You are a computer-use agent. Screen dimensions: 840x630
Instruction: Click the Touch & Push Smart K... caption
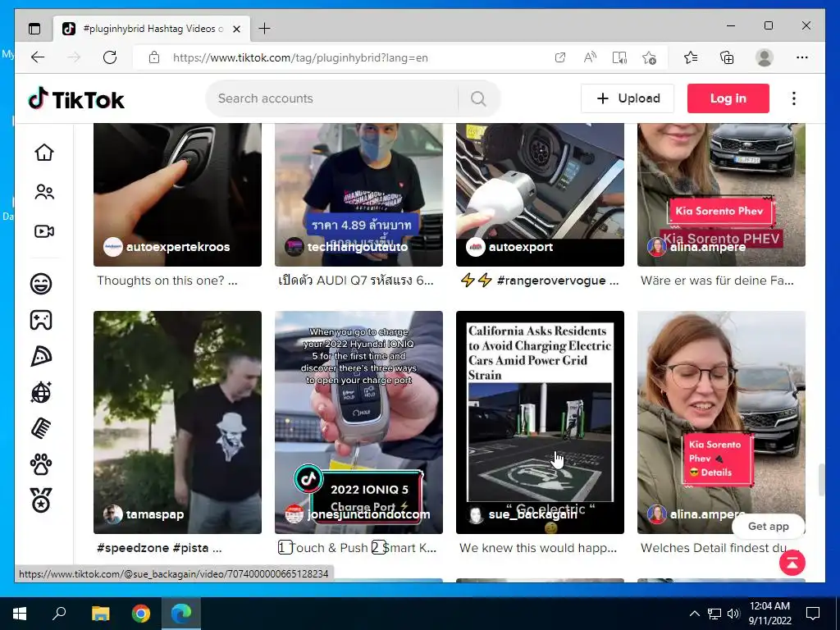358,547
